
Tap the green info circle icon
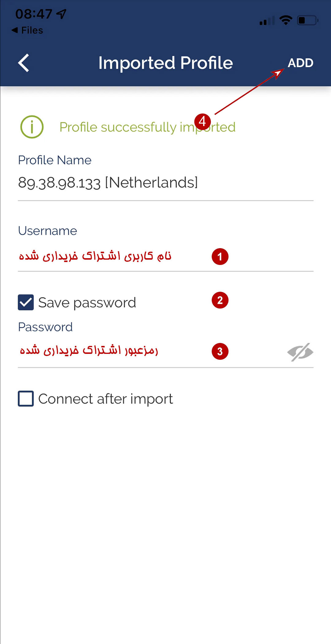(32, 127)
